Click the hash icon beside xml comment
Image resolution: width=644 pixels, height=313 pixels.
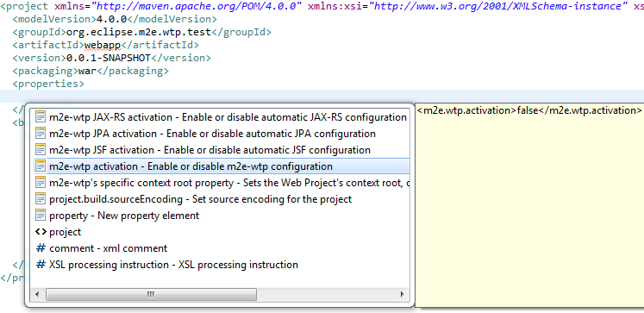click(41, 248)
